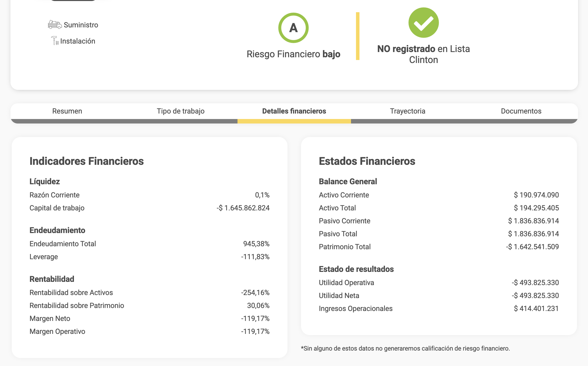Screen dimensions: 588x366
Task: Click the Endeudamiento Total percentage
Action: (256, 244)
